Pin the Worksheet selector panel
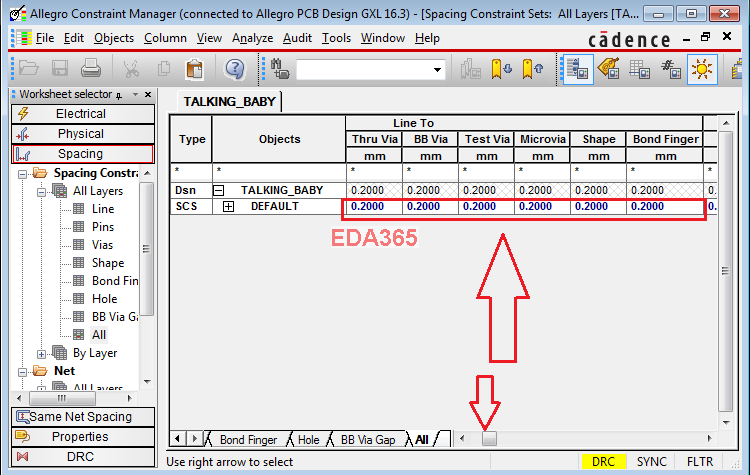This screenshot has width=750, height=475. [119, 95]
